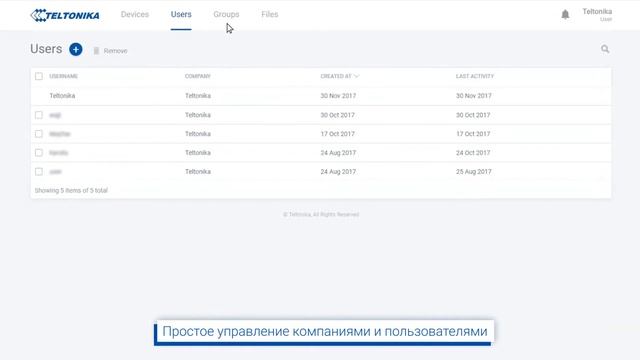
Task: Toggle the Created At sort arrow
Action: pyautogui.click(x=356, y=76)
